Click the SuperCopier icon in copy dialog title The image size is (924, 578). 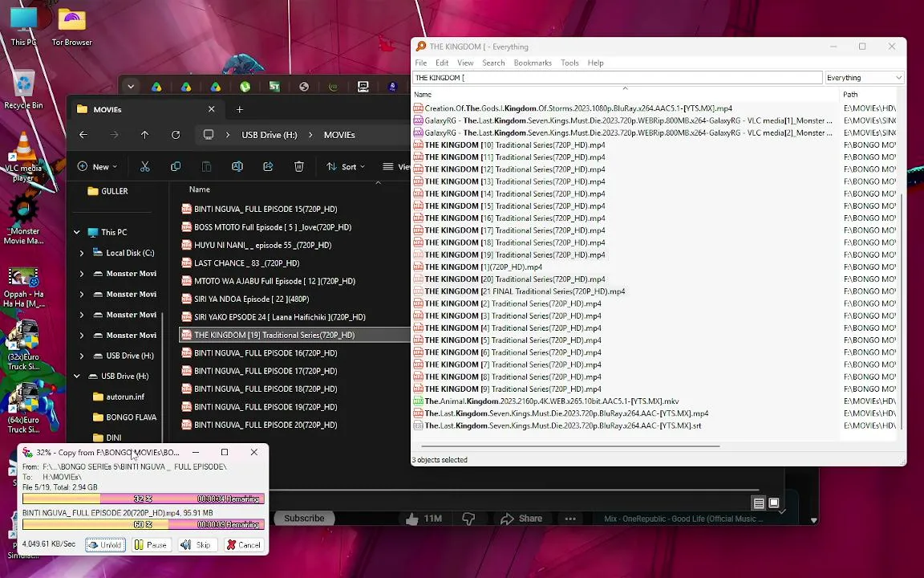pyautogui.click(x=27, y=453)
